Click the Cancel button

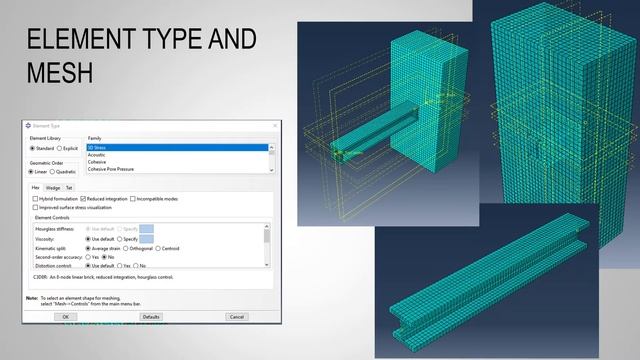(x=237, y=317)
